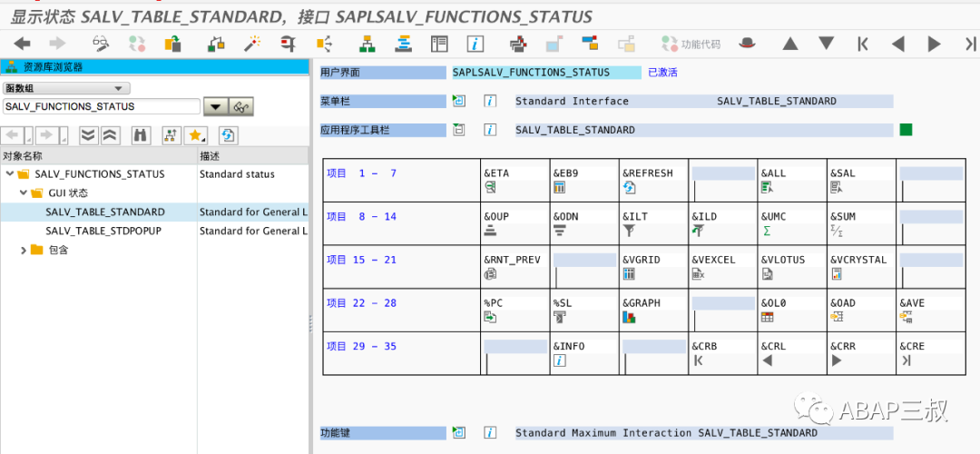Select the &CRB first column cell
The image size is (980, 454).
[723, 352]
